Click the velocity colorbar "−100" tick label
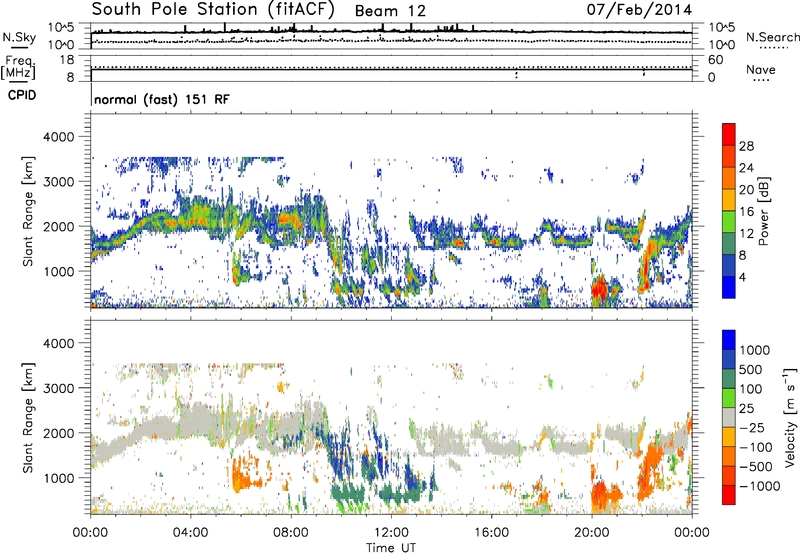Image resolution: width=800 pixels, height=554 pixels. [756, 447]
